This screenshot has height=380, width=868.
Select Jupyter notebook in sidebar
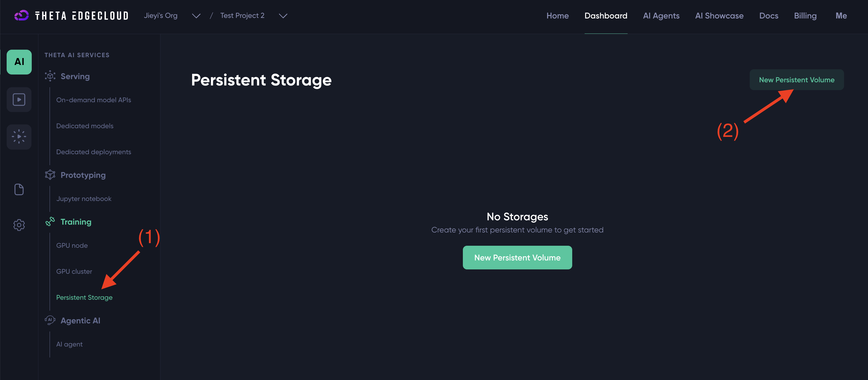(x=84, y=199)
